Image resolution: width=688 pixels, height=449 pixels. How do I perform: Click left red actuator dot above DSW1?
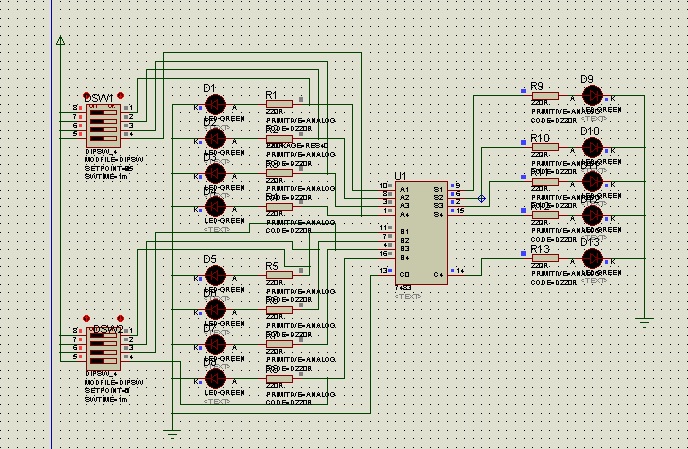point(86,96)
